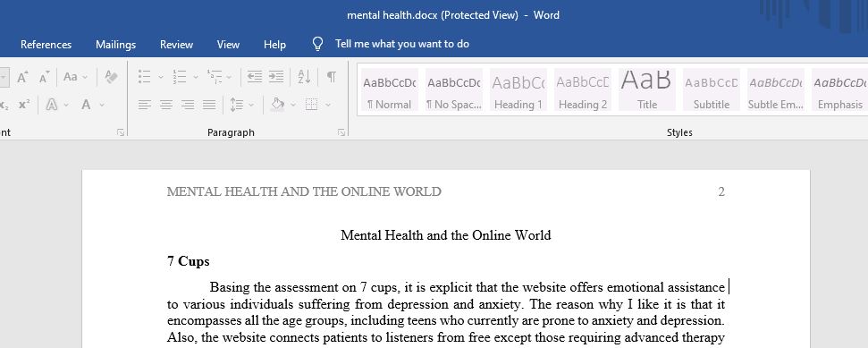
Task: Click the page number 2 in header
Action: click(x=721, y=191)
